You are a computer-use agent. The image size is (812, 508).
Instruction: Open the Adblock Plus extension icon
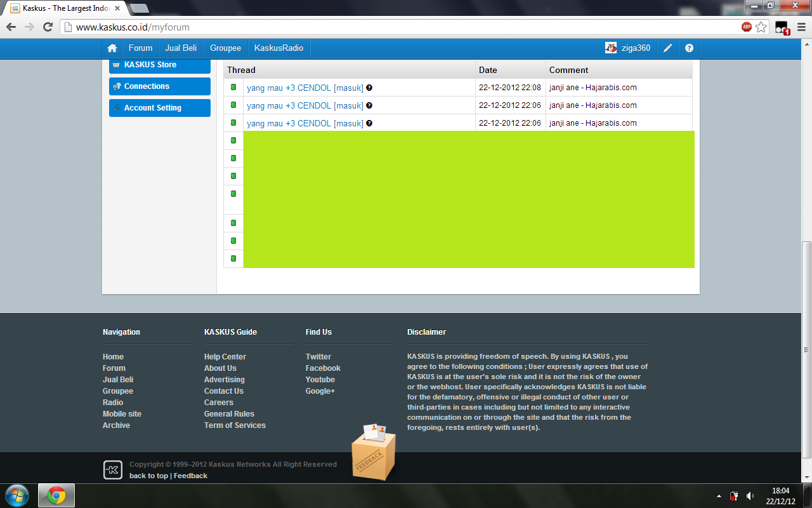point(747,27)
